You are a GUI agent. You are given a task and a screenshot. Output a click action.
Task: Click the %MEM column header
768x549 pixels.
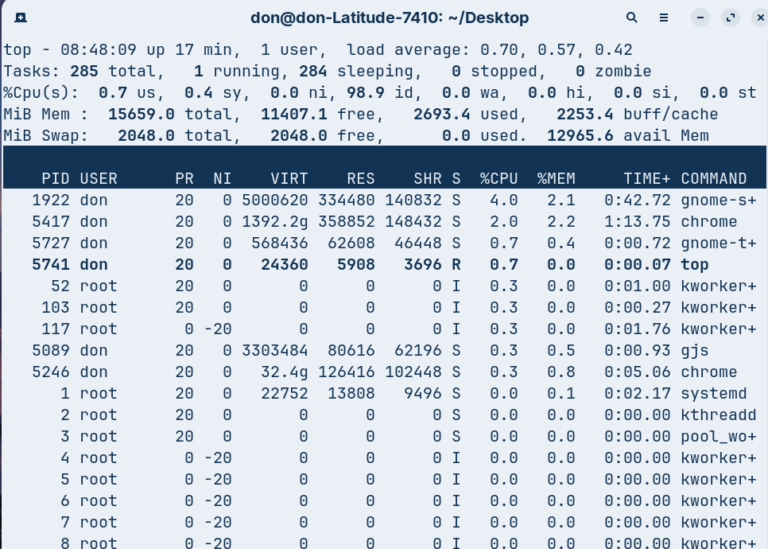[556, 178]
